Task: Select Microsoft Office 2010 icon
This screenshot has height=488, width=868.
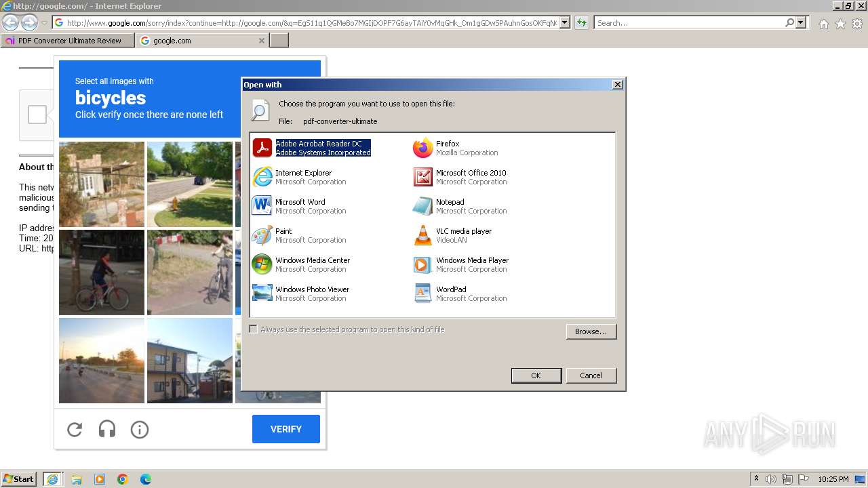Action: coord(422,177)
